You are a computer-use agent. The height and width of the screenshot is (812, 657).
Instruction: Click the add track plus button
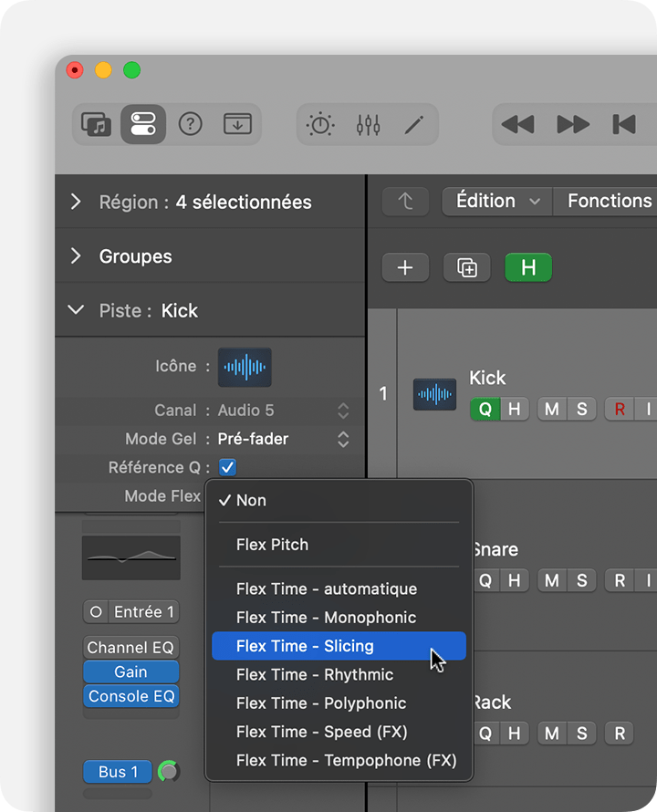405,267
